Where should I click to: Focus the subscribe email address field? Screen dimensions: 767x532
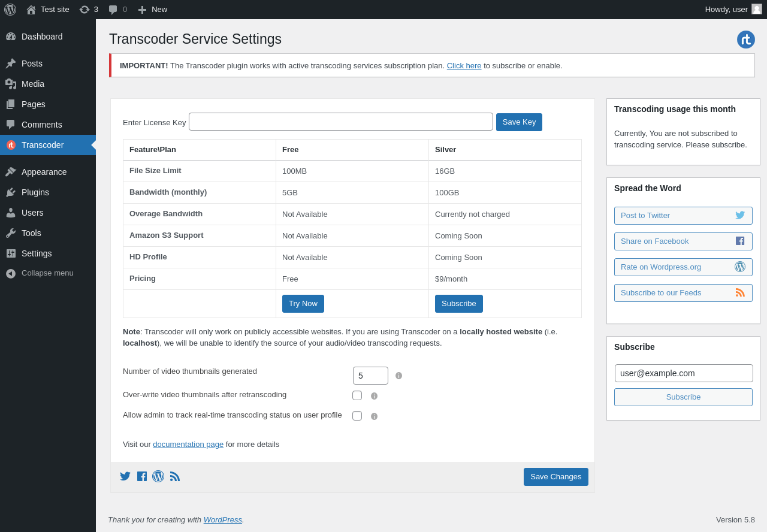coord(684,373)
